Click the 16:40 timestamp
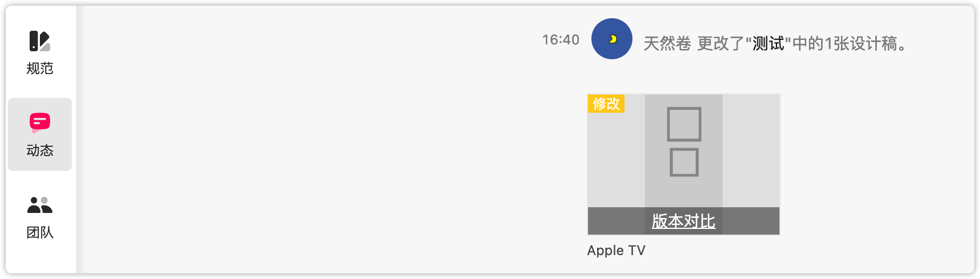The width and height of the screenshot is (980, 279). click(x=561, y=40)
